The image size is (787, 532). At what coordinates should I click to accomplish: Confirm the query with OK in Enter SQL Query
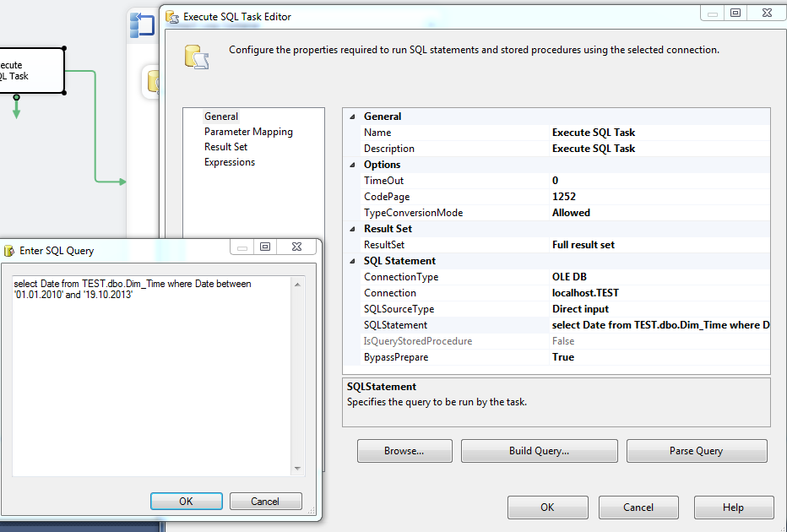pyautogui.click(x=186, y=500)
